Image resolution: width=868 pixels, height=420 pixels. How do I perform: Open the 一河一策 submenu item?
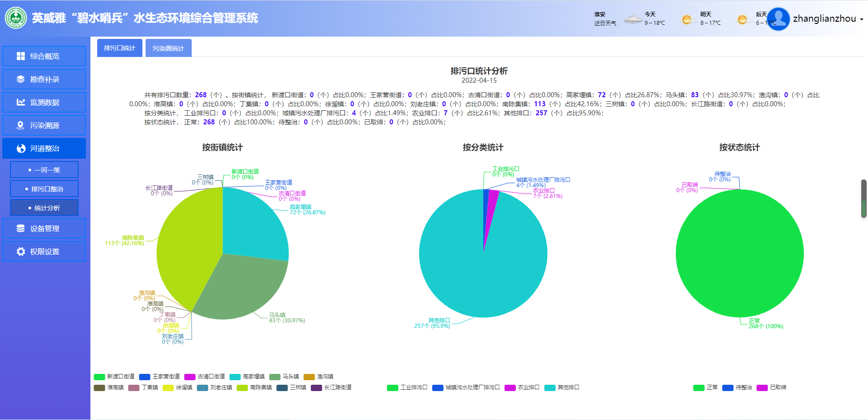(44, 170)
